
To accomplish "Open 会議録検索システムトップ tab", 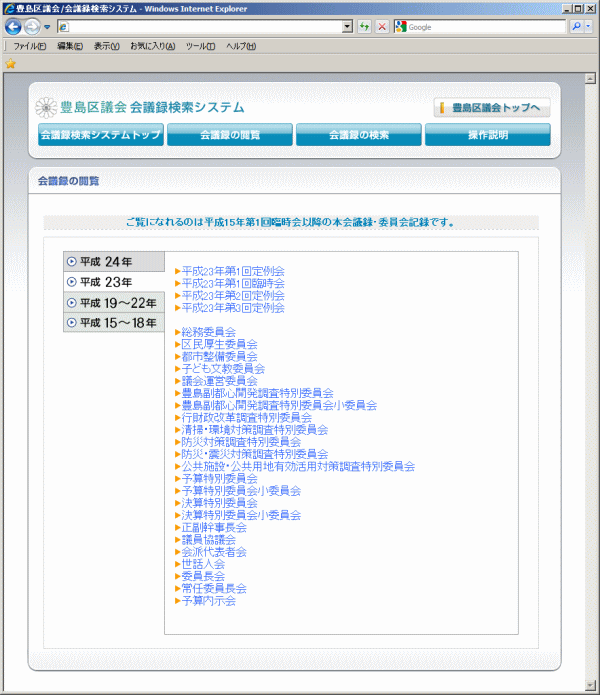I will point(101,135).
